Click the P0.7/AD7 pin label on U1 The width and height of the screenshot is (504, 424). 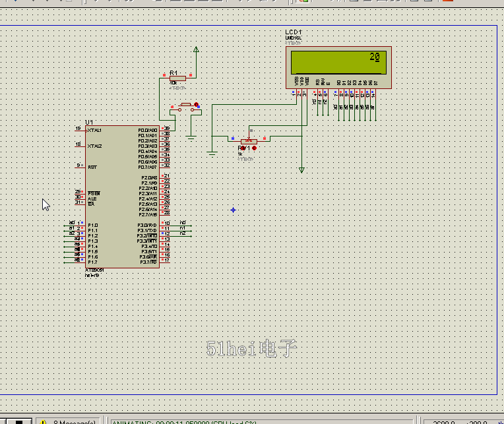148,167
